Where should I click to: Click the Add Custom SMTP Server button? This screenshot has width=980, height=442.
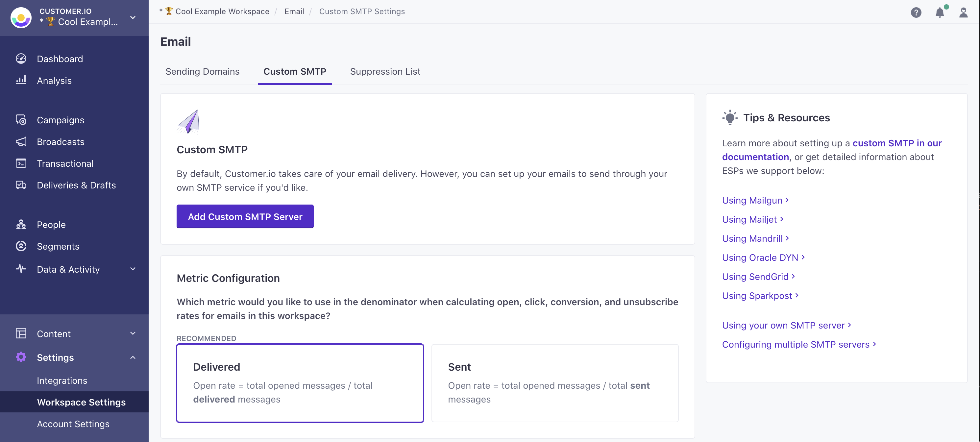[x=245, y=216]
